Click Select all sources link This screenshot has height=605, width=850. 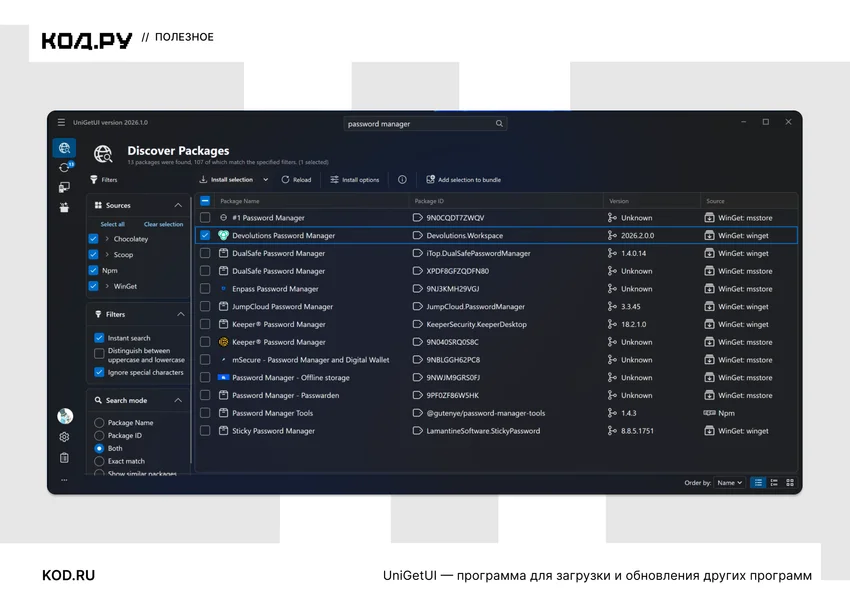point(112,224)
